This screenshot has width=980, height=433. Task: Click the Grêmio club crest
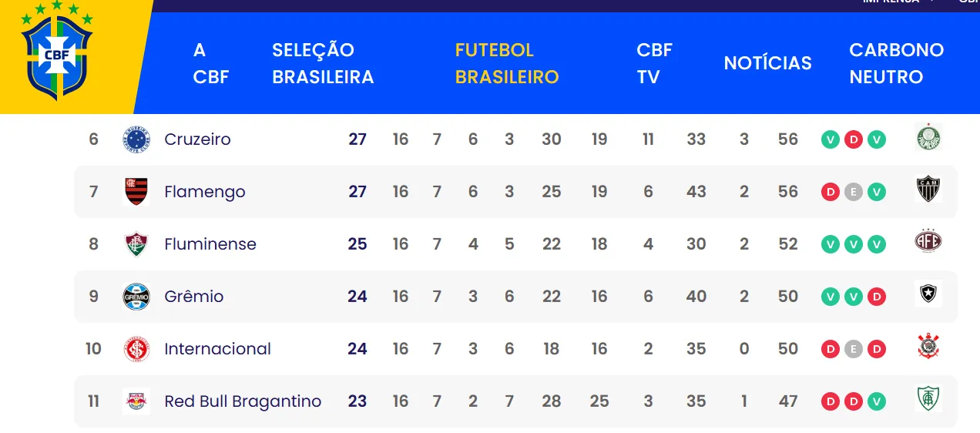[x=136, y=297]
